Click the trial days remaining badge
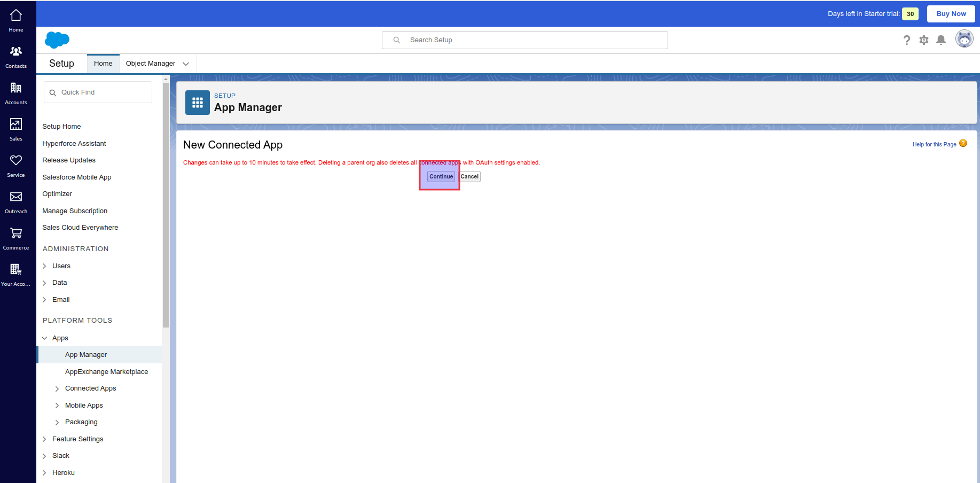 [910, 14]
